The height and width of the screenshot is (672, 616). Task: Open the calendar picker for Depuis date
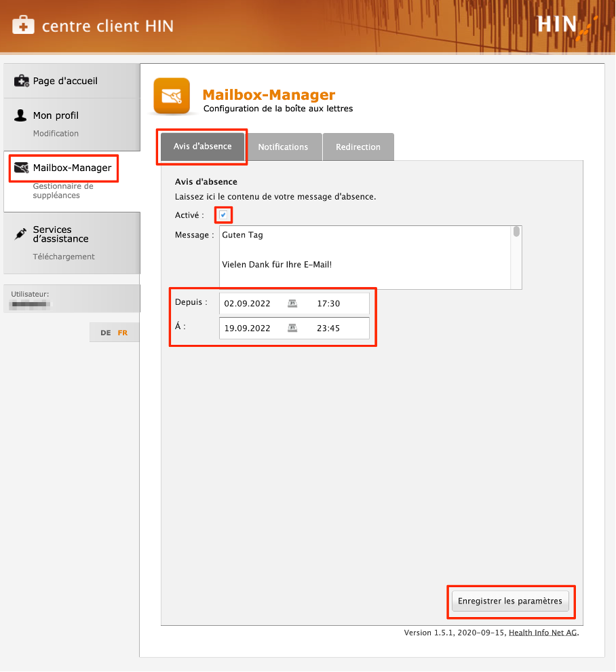coord(292,303)
